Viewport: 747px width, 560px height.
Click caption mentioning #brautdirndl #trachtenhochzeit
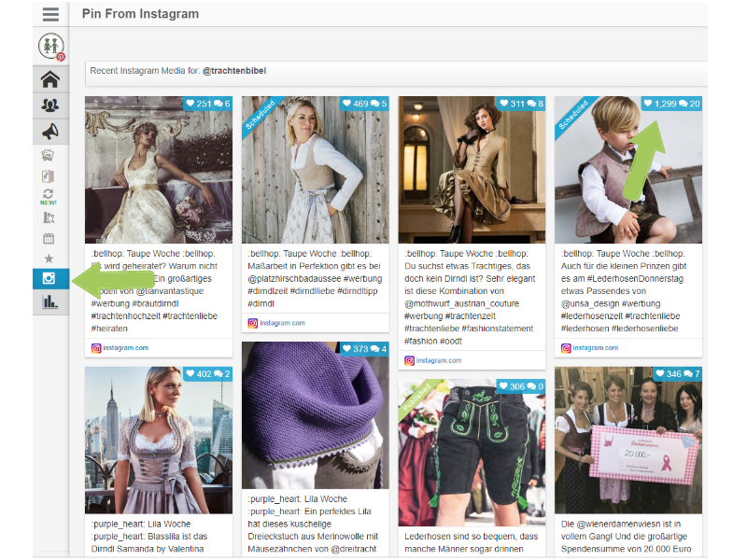coord(154,291)
